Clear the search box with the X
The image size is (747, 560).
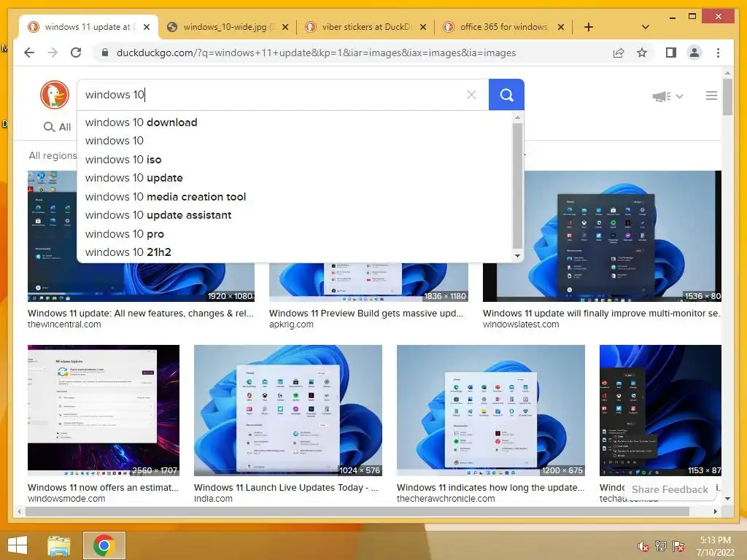tap(471, 95)
